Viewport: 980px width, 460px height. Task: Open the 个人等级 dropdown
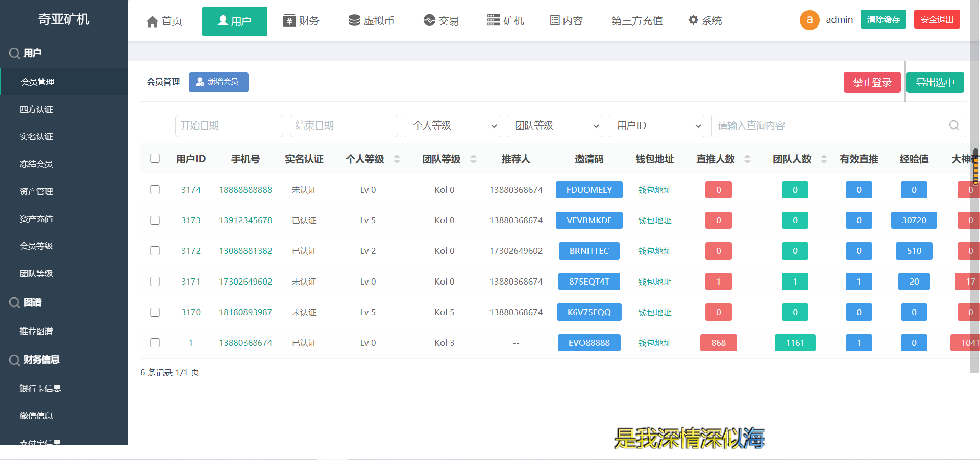pos(452,125)
